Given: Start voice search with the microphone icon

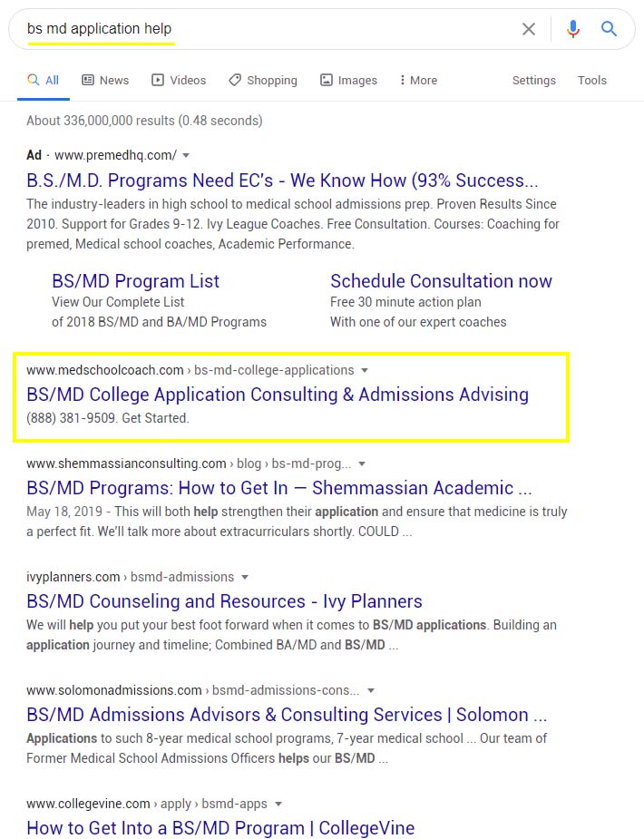Looking at the screenshot, I should [573, 29].
